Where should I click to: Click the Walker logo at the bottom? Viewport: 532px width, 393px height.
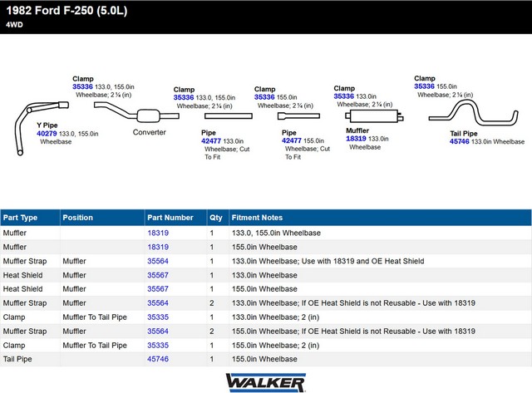pyautogui.click(x=266, y=382)
